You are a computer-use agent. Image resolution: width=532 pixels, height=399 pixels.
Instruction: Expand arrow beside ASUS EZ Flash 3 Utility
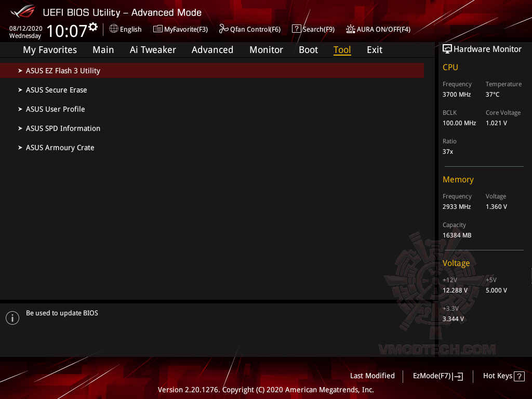(x=20, y=71)
